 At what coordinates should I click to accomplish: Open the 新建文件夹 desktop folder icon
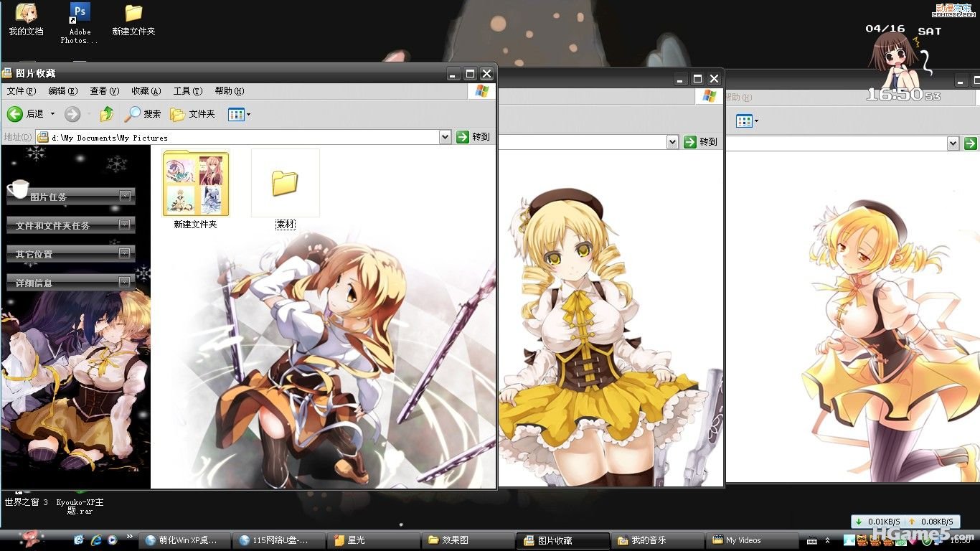coord(133,13)
